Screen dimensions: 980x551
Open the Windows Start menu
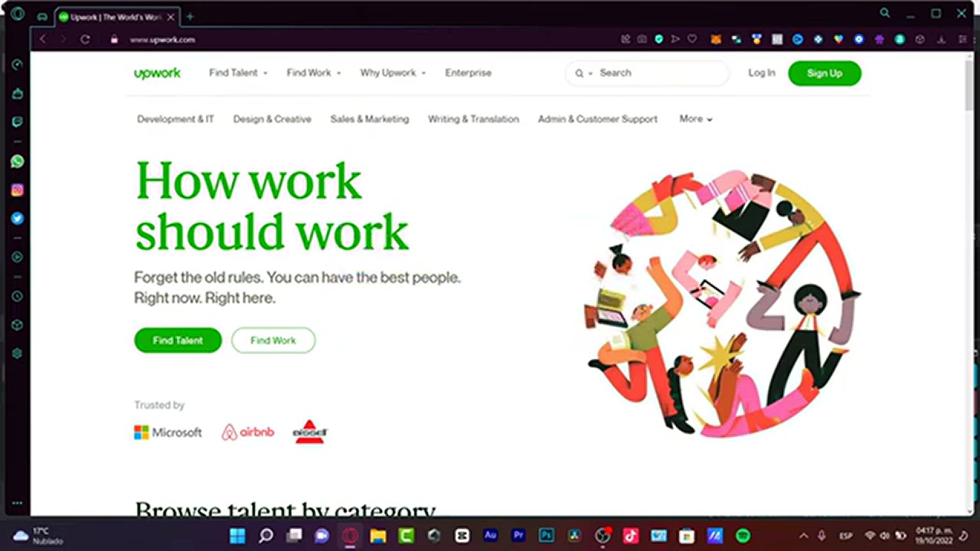point(237,535)
